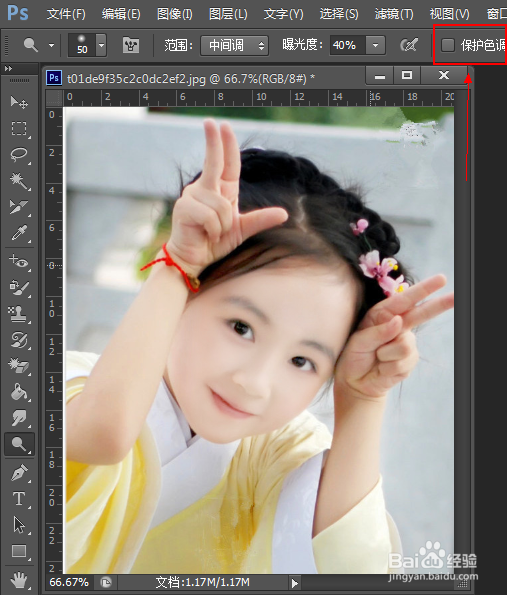Image resolution: width=507 pixels, height=595 pixels.
Task: Open status bar info arrow menu
Action: click(x=294, y=582)
